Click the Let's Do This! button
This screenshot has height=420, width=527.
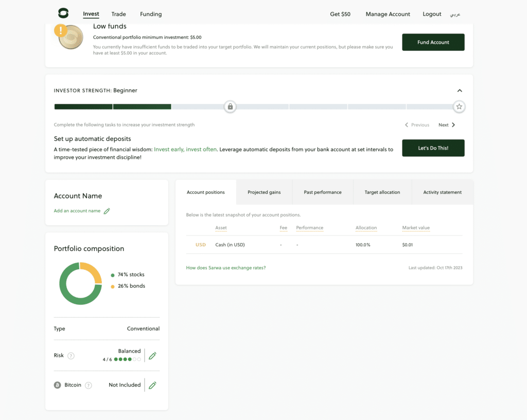433,148
